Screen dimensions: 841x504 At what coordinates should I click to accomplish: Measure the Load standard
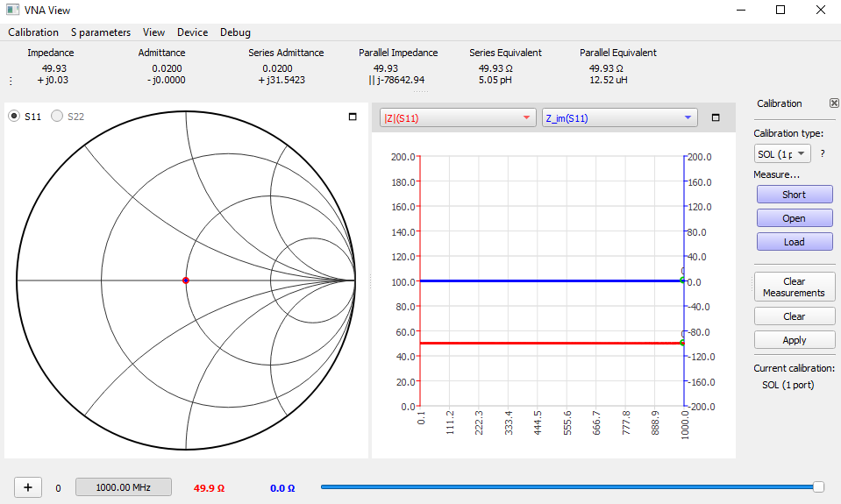coord(795,241)
